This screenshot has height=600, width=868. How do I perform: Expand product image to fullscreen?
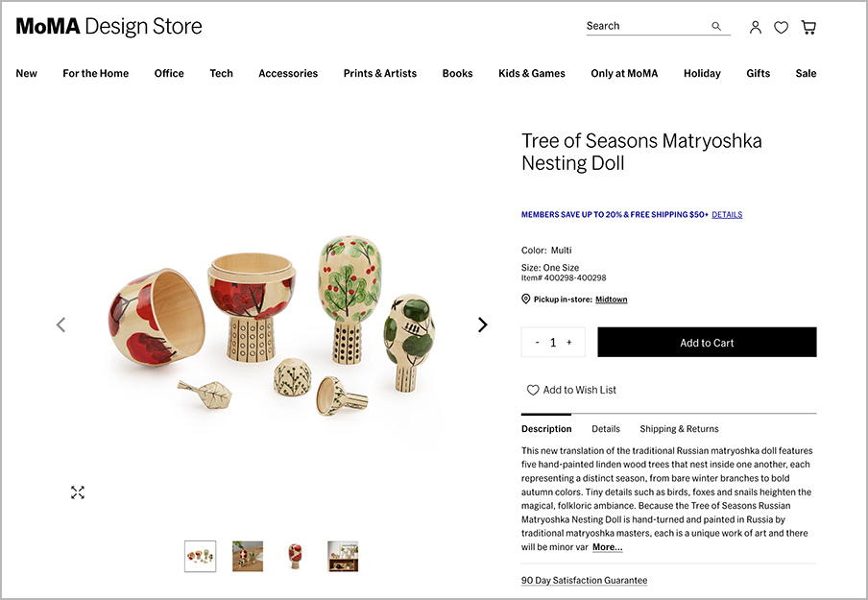[x=78, y=492]
